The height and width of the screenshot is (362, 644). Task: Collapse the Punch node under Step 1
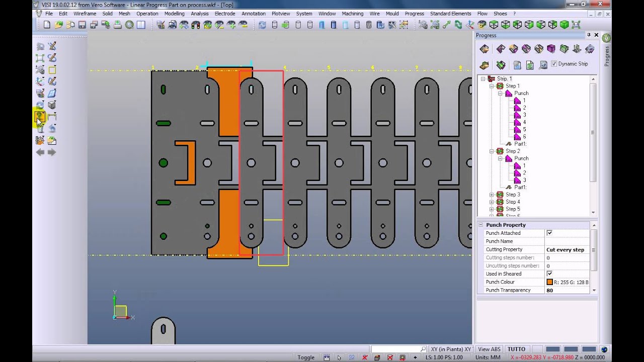pyautogui.click(x=501, y=94)
